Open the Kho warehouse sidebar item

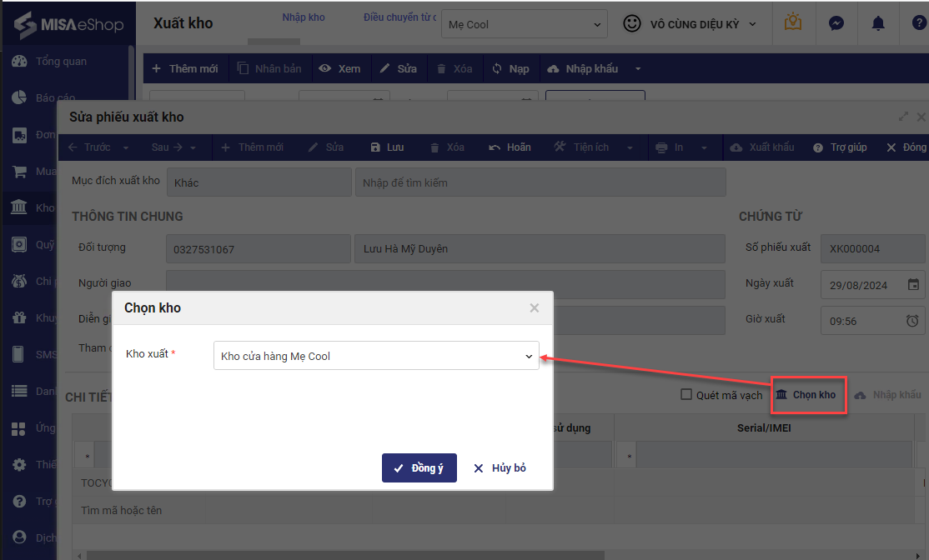coord(33,207)
